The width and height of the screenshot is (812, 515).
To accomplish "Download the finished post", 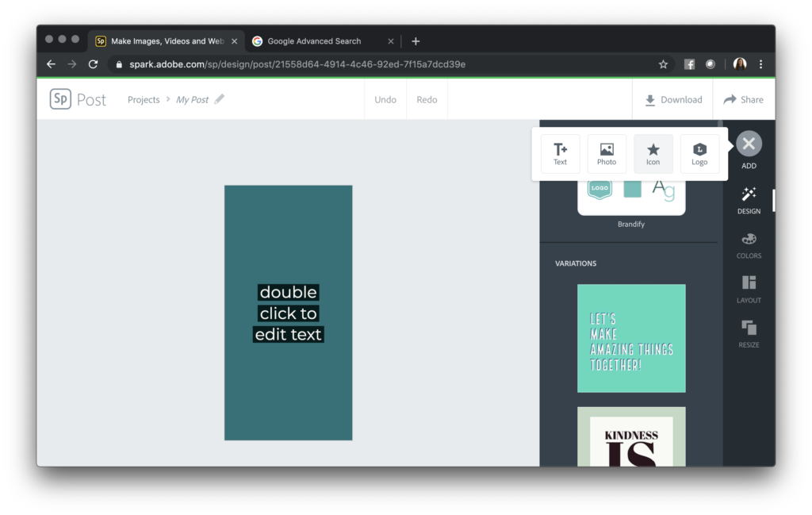I will pos(672,99).
